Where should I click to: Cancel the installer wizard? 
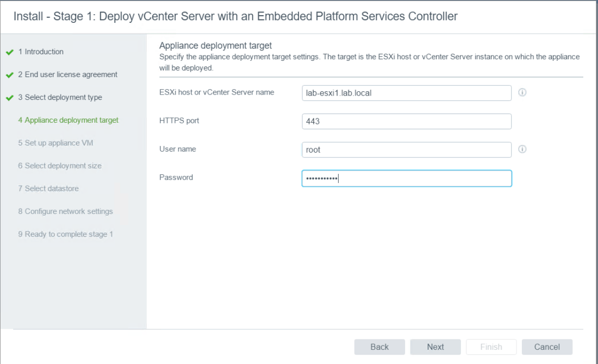(547, 347)
